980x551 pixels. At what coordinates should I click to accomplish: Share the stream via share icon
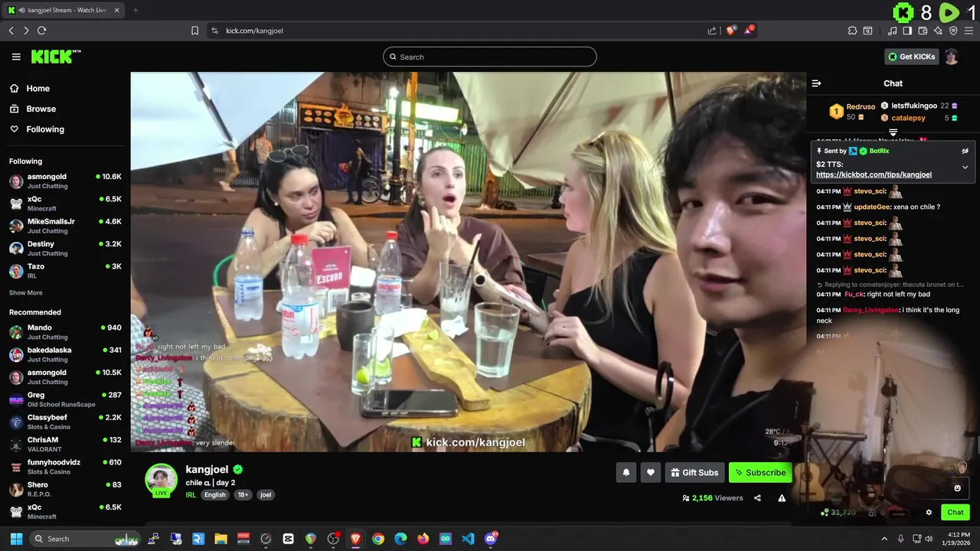point(757,498)
